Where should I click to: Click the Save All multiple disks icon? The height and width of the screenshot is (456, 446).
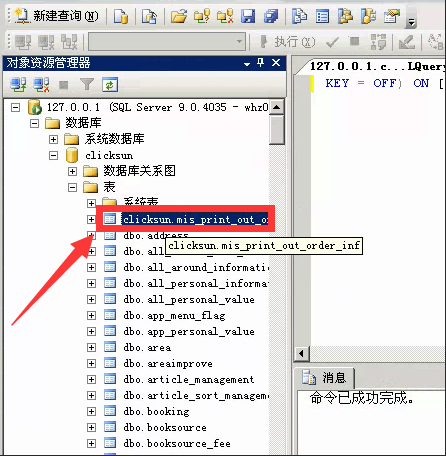pyautogui.click(x=271, y=16)
